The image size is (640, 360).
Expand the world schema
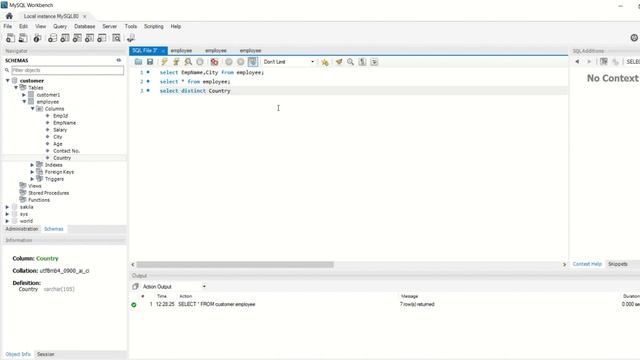7,221
